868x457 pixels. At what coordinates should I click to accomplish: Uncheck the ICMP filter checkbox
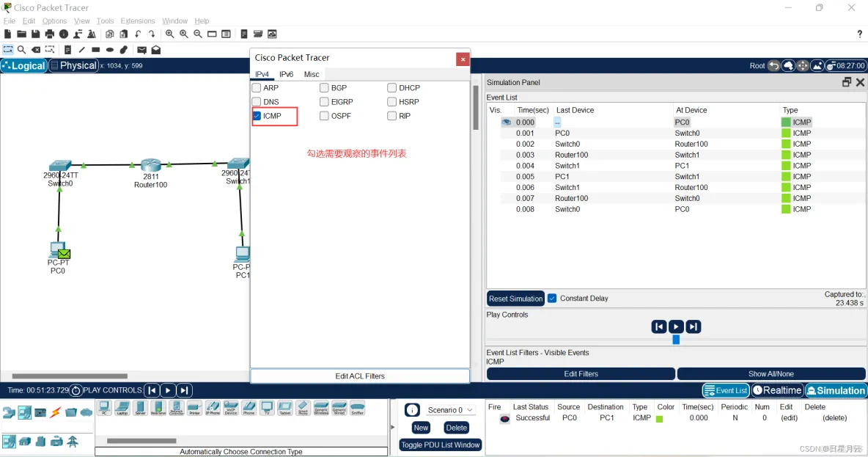pos(257,116)
